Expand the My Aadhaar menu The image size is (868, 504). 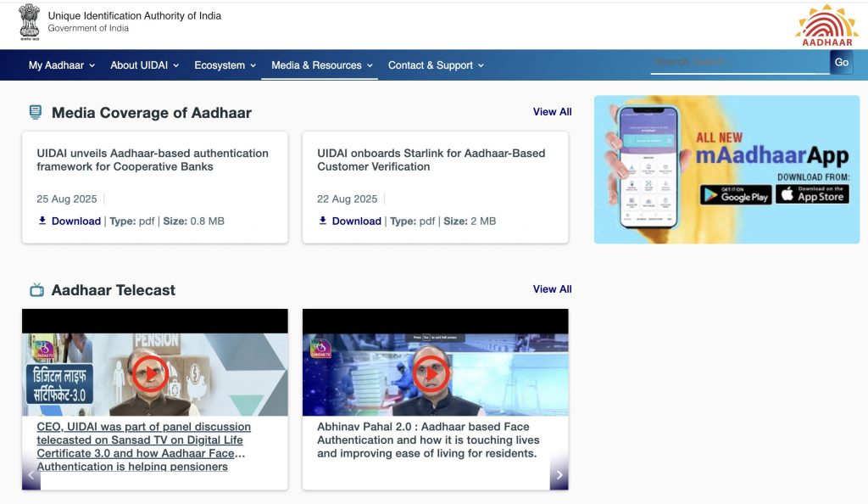click(x=61, y=65)
